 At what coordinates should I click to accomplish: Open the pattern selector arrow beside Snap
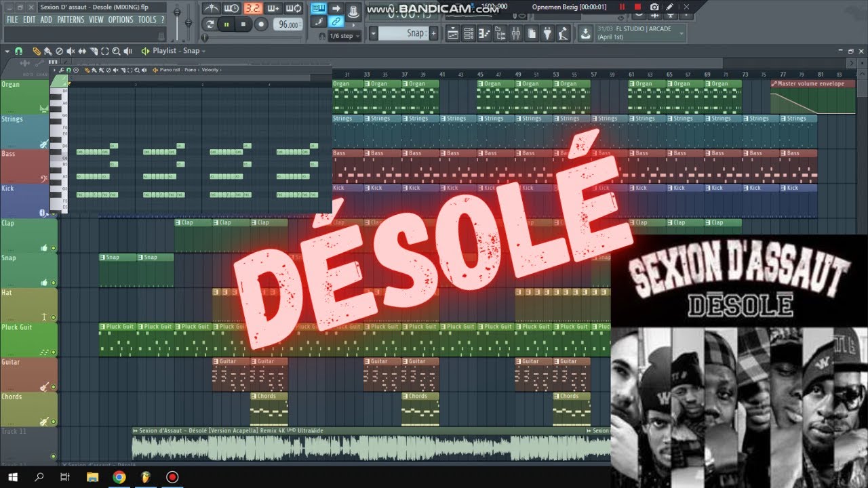[x=373, y=33]
